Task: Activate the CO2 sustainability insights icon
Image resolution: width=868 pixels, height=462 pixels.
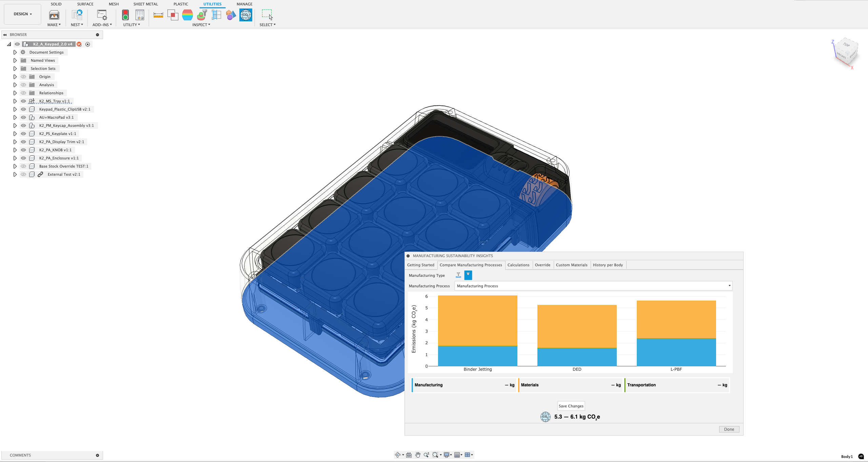Action: 245,15
